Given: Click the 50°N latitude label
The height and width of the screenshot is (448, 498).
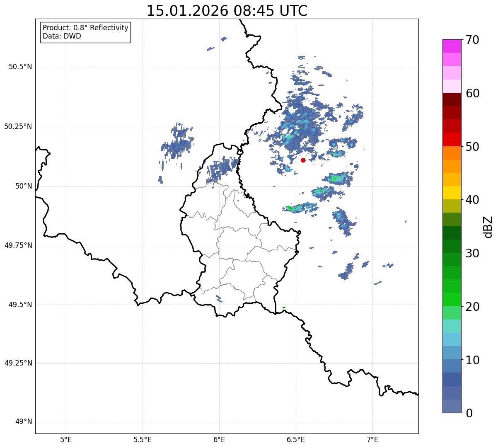Looking at the screenshot, I should coord(24,186).
